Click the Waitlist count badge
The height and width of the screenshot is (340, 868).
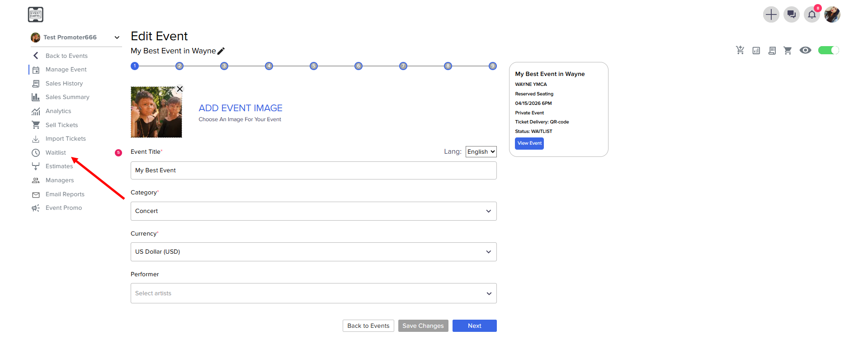pos(118,153)
